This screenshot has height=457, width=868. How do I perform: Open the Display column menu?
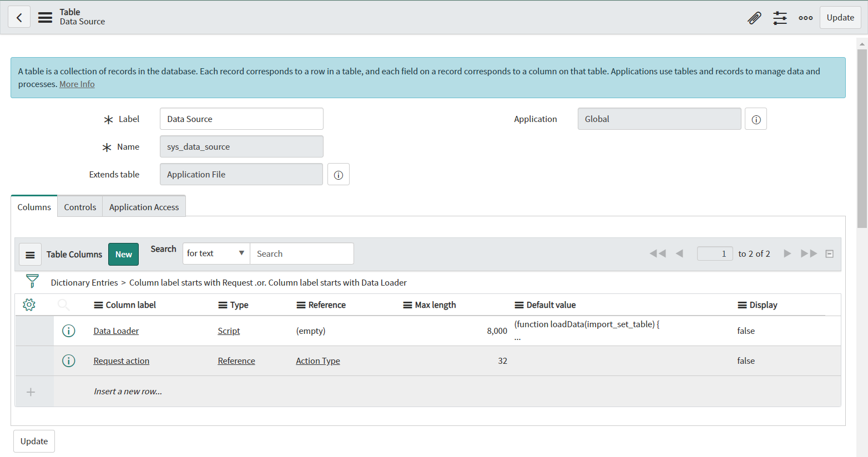point(742,305)
